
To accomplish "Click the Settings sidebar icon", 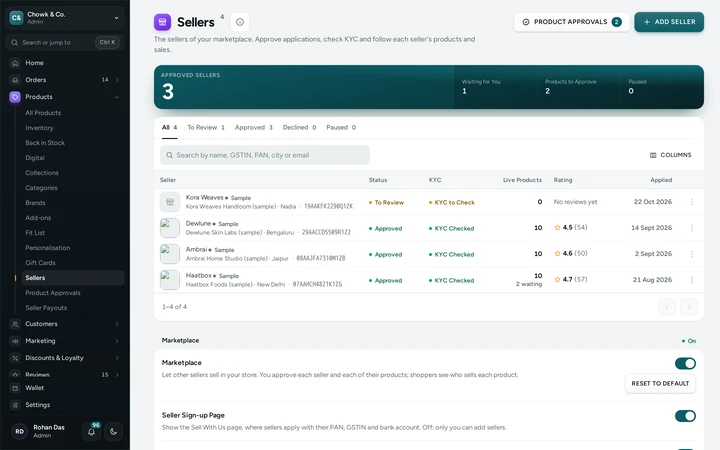I will [15, 405].
